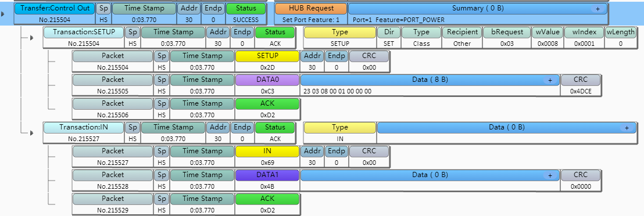Click Time Stamp header in Transfer row
644x216 pixels.
pyautogui.click(x=144, y=8)
